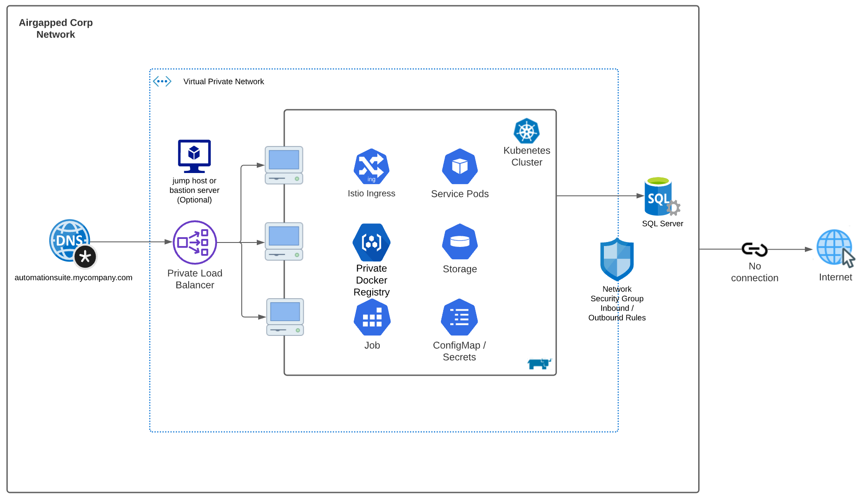Viewport: 866px width, 504px height.
Task: Select the Private Load Balancer icon
Action: pos(195,242)
